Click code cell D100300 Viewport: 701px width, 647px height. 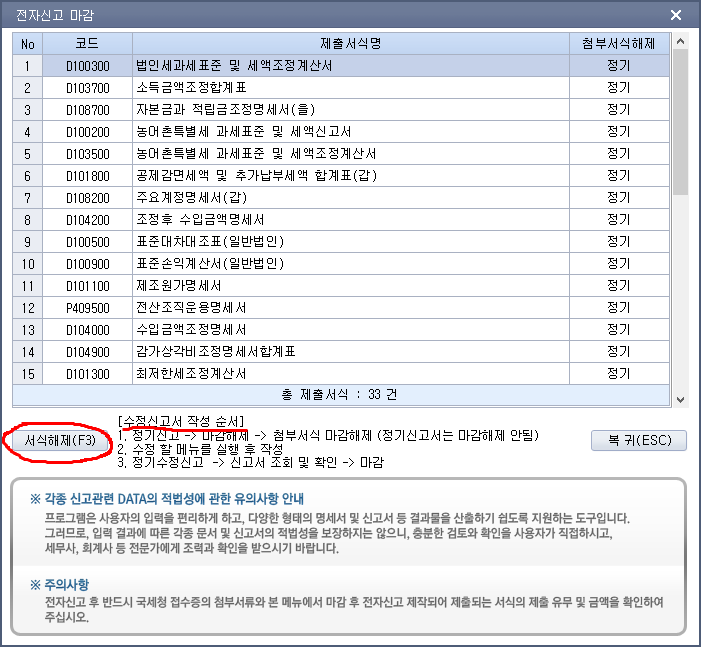[88, 66]
